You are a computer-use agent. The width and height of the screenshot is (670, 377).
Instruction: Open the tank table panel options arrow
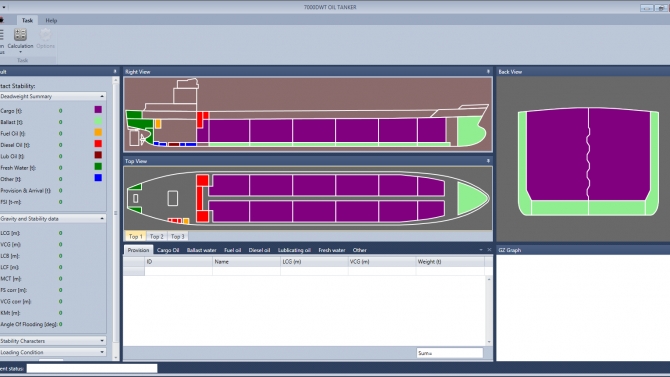click(481, 250)
